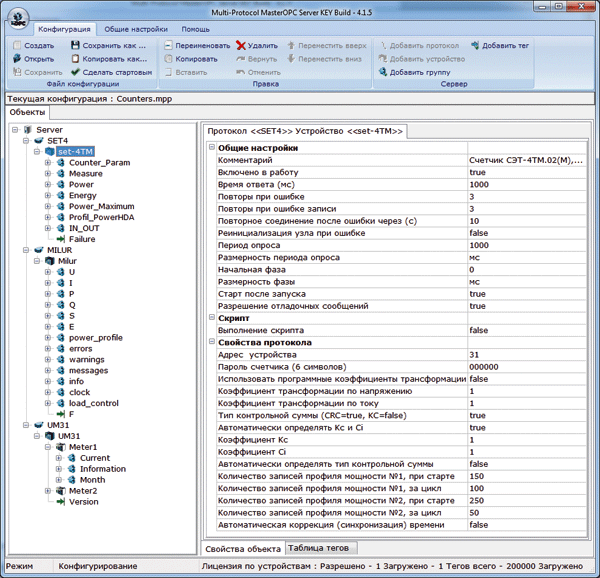Toggle Реинициализация узла при ошибке value
The height and width of the screenshot is (578, 600).
[x=527, y=233]
